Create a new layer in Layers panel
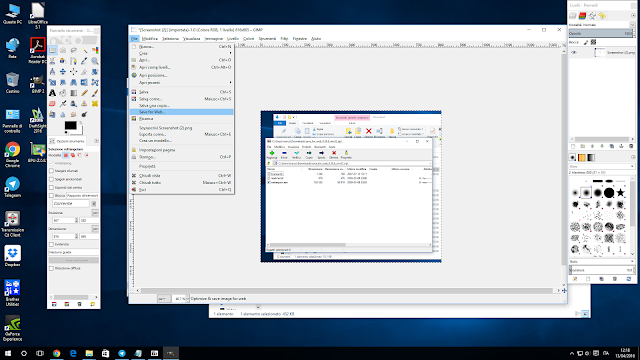Viewport: 640px width, 360px height. coord(573,146)
